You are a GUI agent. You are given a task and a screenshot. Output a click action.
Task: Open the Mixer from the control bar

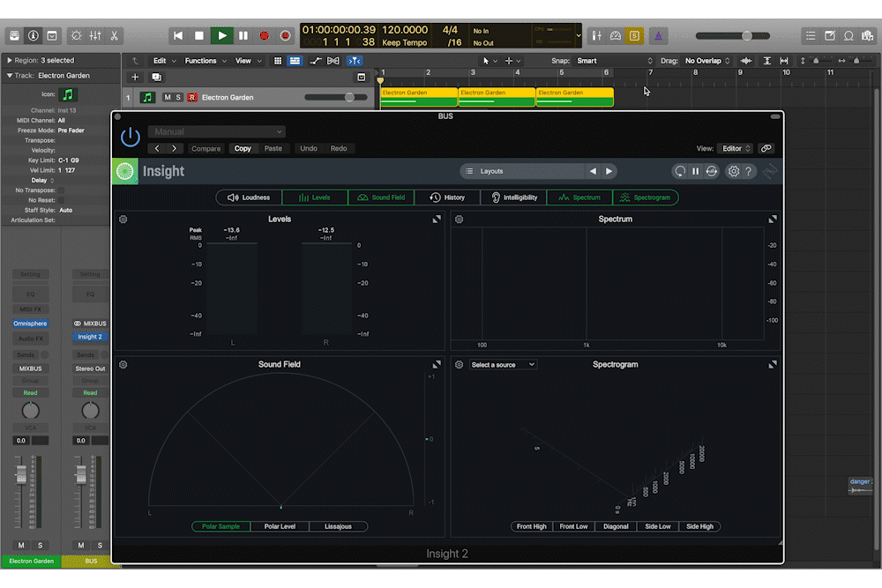[x=95, y=36]
